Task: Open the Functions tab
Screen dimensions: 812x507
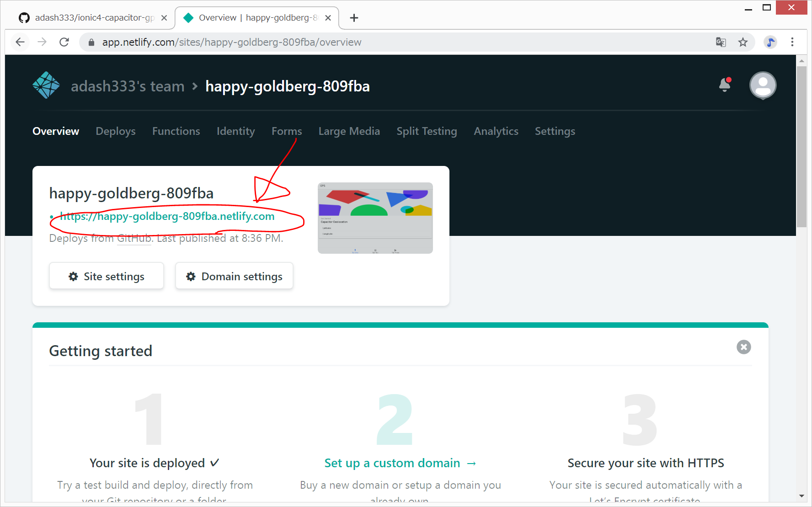Action: coord(176,131)
